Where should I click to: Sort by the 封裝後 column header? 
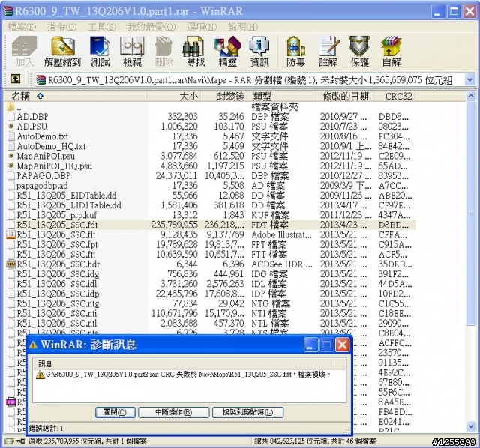[x=223, y=97]
